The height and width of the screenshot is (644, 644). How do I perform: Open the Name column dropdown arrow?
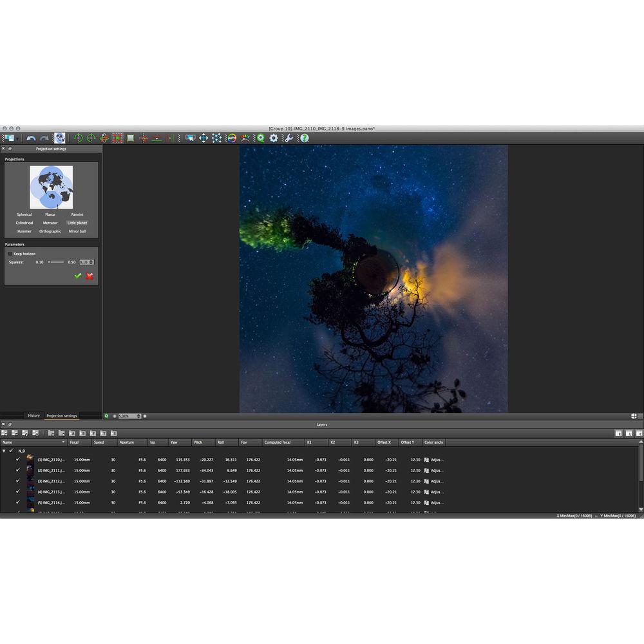[x=63, y=442]
